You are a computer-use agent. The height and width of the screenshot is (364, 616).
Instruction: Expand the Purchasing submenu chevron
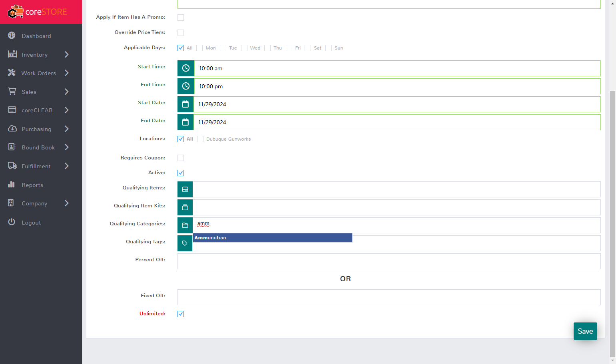coord(67,129)
